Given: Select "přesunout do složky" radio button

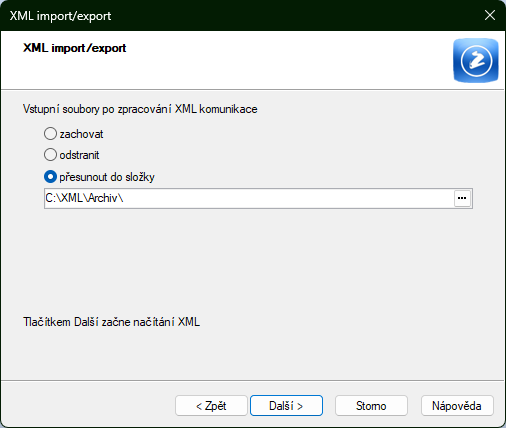Looking at the screenshot, I should click(x=50, y=177).
